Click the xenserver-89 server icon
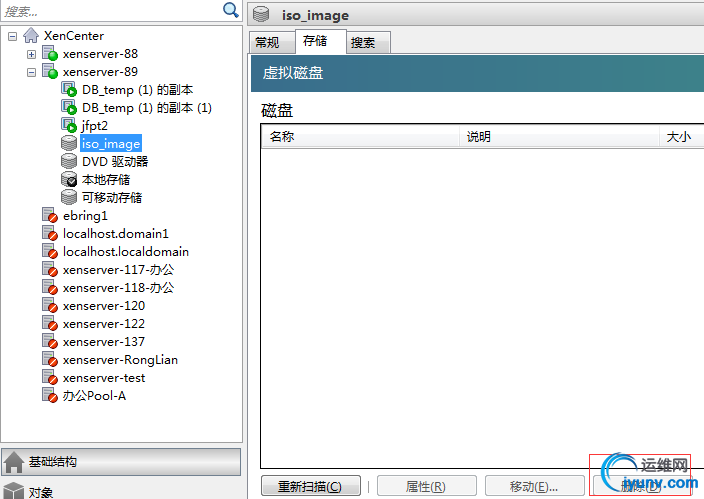The image size is (704, 499). click(x=50, y=71)
